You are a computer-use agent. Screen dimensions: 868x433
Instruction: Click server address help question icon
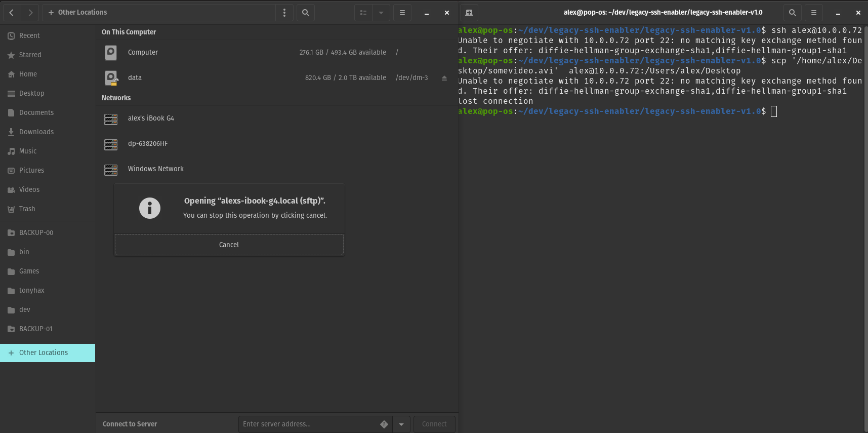click(x=384, y=424)
